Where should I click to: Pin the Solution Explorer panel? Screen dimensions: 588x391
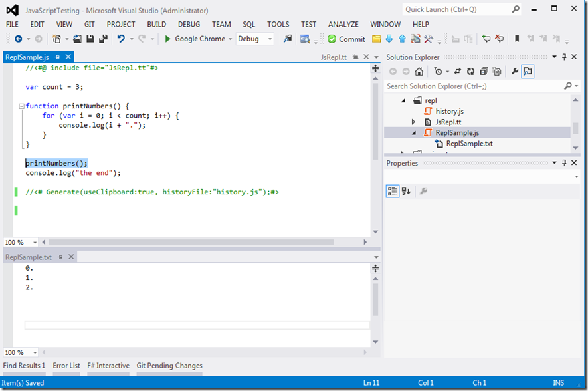[x=564, y=57]
